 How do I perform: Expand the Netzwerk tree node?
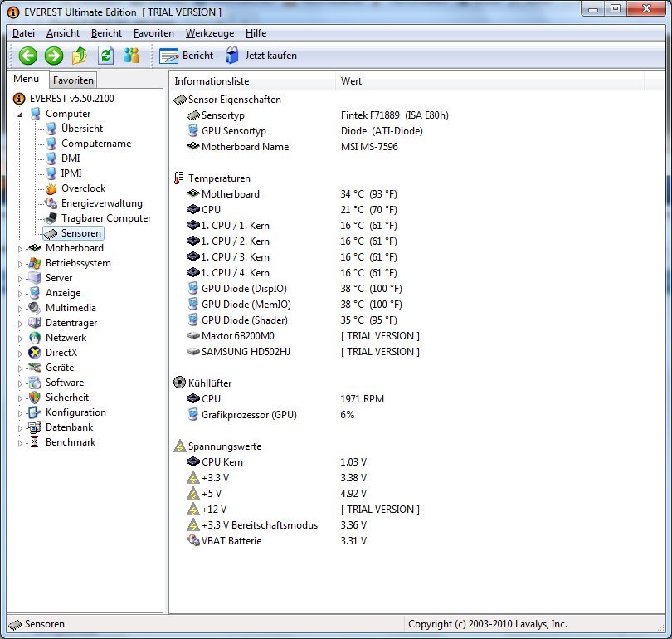coord(20,338)
